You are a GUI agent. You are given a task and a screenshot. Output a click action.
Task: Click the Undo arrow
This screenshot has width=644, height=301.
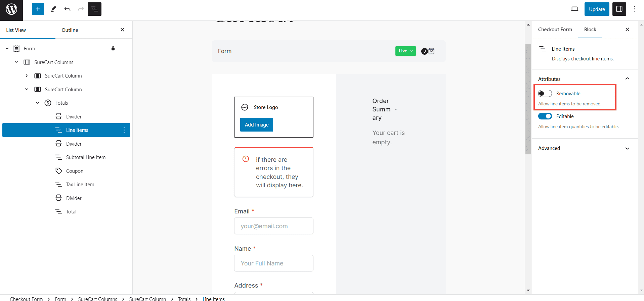pyautogui.click(x=67, y=9)
